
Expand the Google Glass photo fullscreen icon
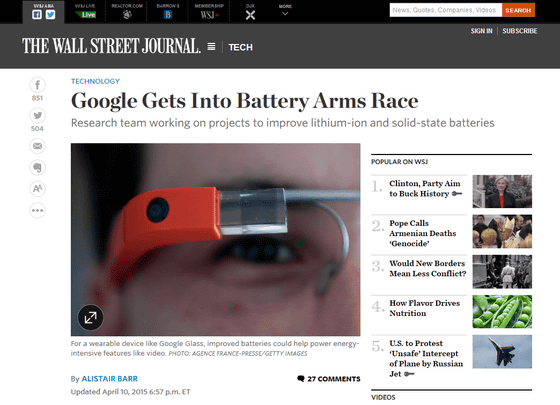[90, 317]
